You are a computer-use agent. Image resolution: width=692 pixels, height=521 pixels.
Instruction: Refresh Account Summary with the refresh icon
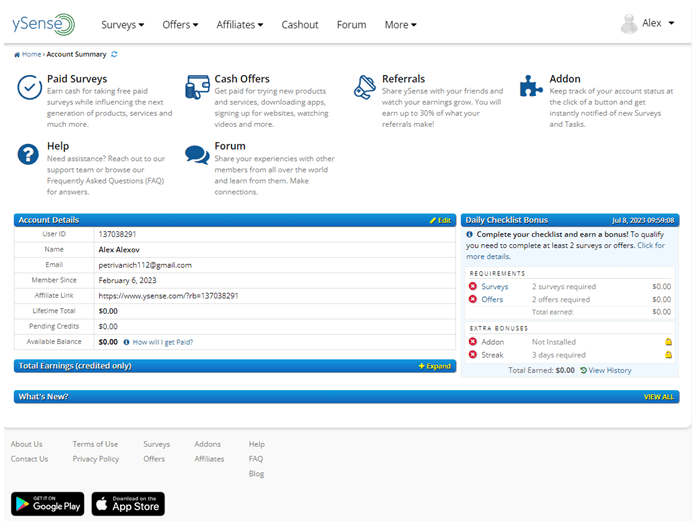pyautogui.click(x=114, y=54)
